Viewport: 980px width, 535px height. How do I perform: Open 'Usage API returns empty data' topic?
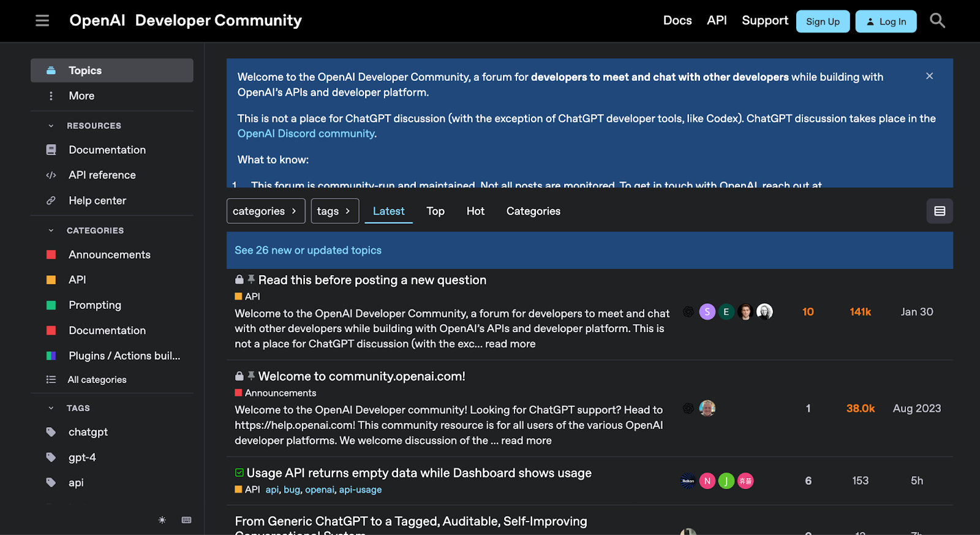(419, 473)
